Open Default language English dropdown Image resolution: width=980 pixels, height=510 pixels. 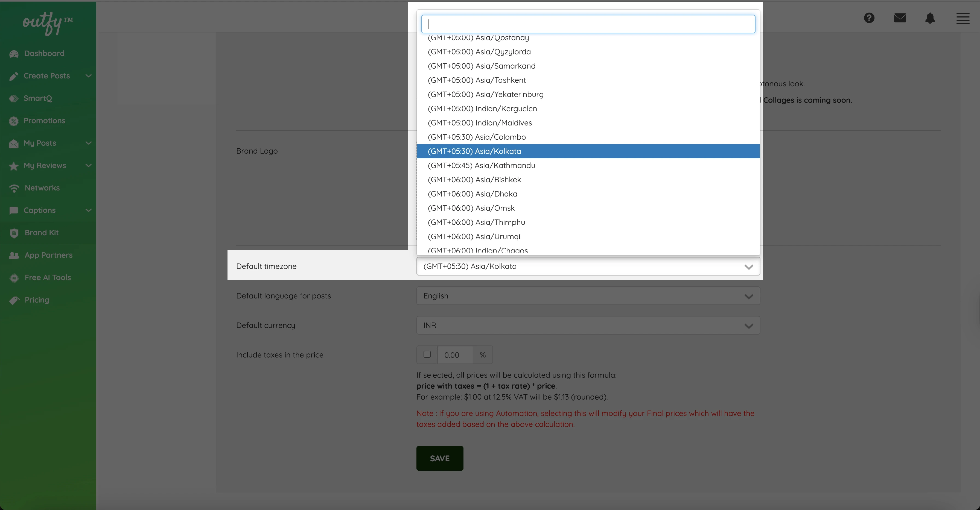[x=588, y=296]
